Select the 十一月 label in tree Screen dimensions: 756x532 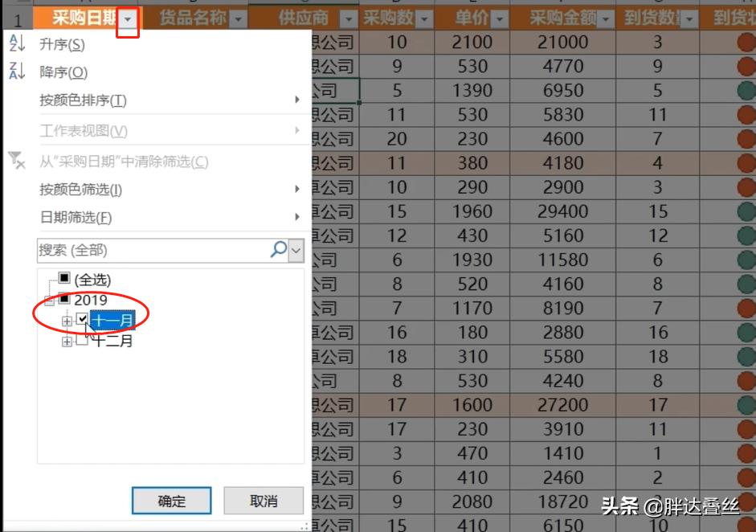(112, 321)
